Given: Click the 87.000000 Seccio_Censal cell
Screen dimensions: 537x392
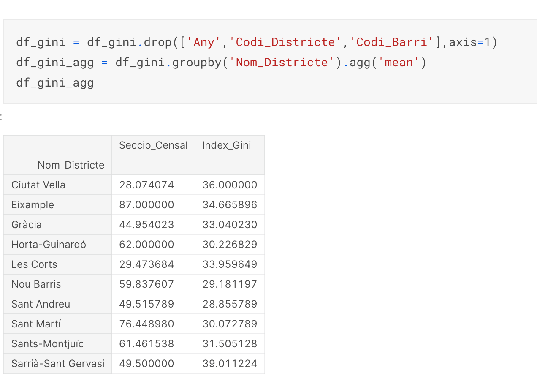Looking at the screenshot, I should [153, 205].
